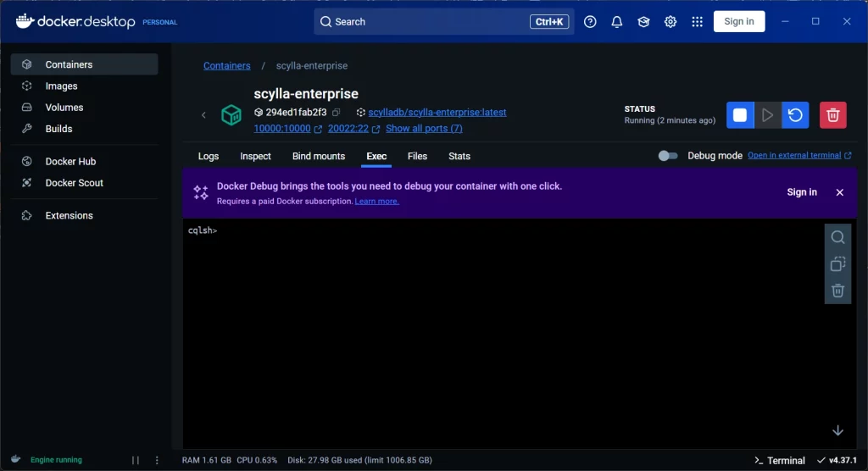Delete the container with red trash button
The width and height of the screenshot is (868, 471).
(833, 115)
